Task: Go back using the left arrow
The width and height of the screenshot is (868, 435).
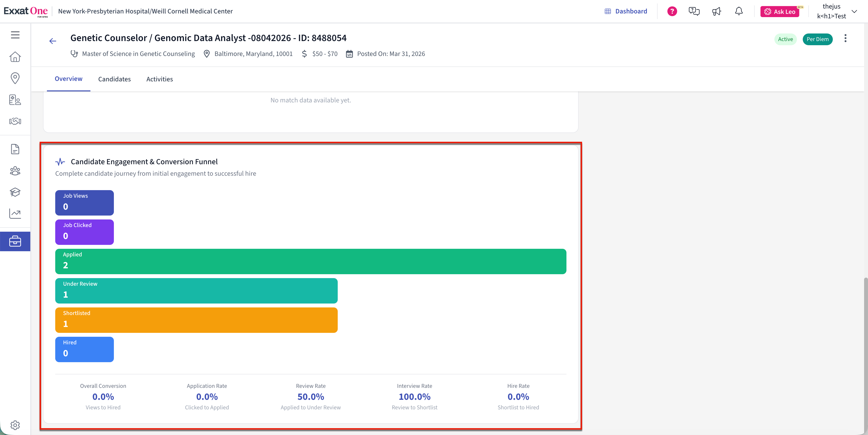Action: pos(53,41)
